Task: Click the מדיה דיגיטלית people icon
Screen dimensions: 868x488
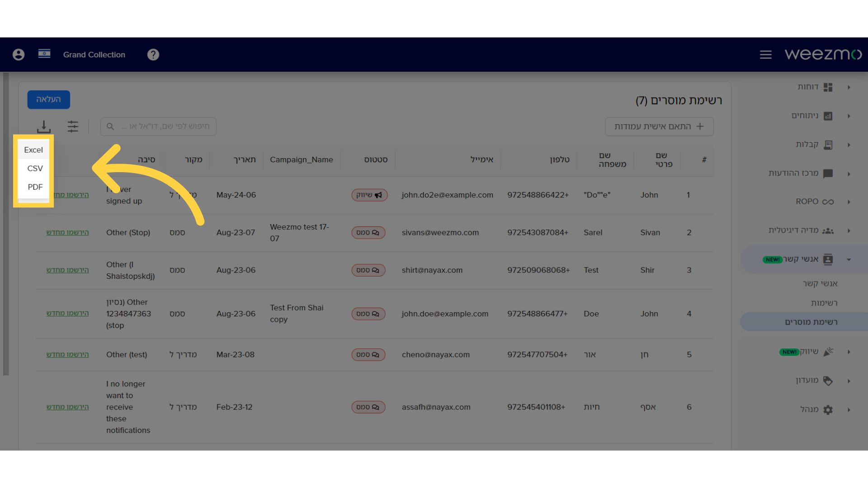Action: [x=828, y=231]
